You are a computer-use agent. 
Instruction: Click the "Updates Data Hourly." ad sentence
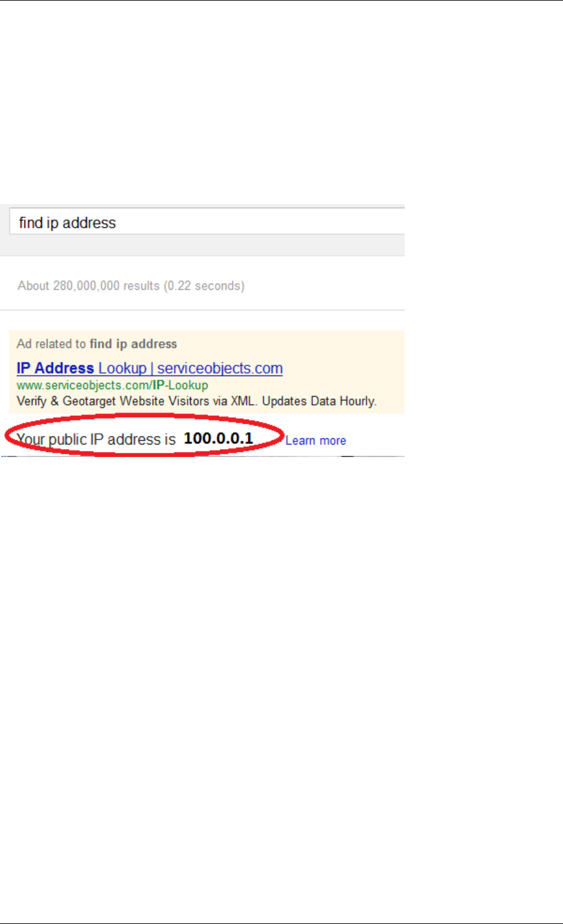pos(319,401)
